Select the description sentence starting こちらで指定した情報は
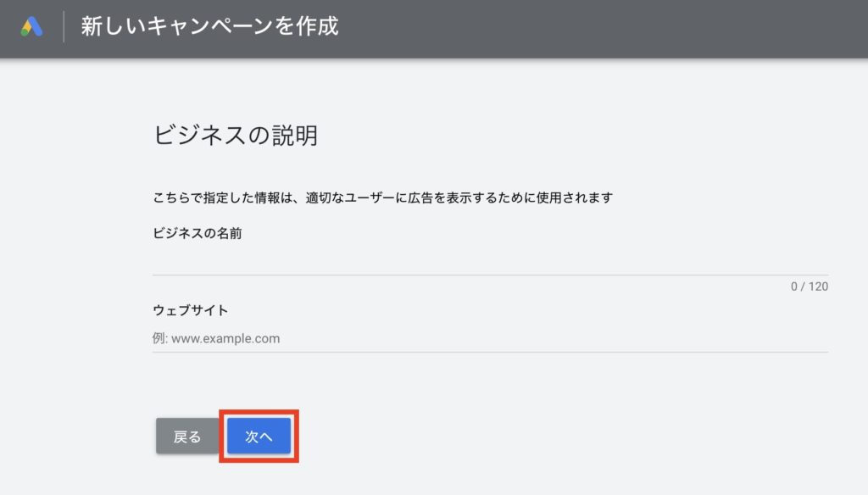Screen dimensions: 868x495 coord(383,197)
